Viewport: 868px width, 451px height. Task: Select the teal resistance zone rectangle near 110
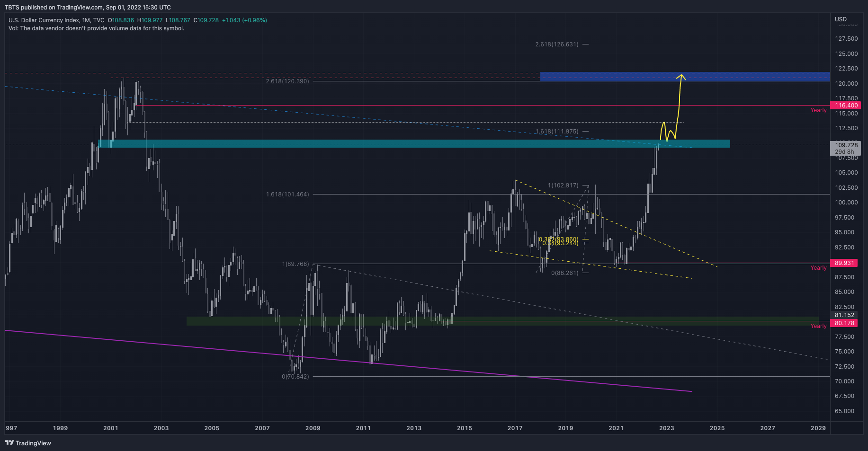pyautogui.click(x=414, y=144)
